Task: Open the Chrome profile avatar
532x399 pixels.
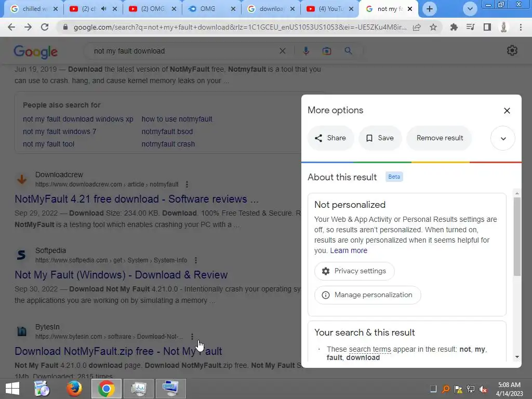Action: [x=504, y=27]
